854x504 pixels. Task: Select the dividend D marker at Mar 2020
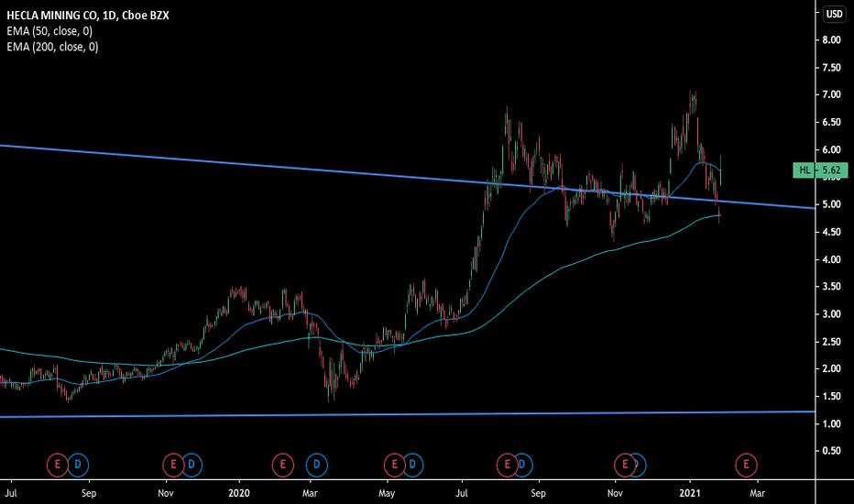coord(316,465)
